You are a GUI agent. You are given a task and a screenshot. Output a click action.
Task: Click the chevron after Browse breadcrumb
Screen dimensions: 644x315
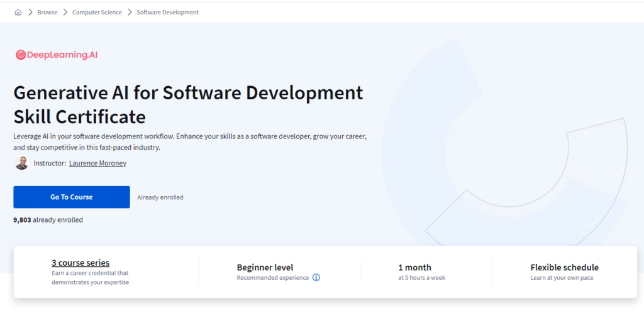pyautogui.click(x=65, y=12)
